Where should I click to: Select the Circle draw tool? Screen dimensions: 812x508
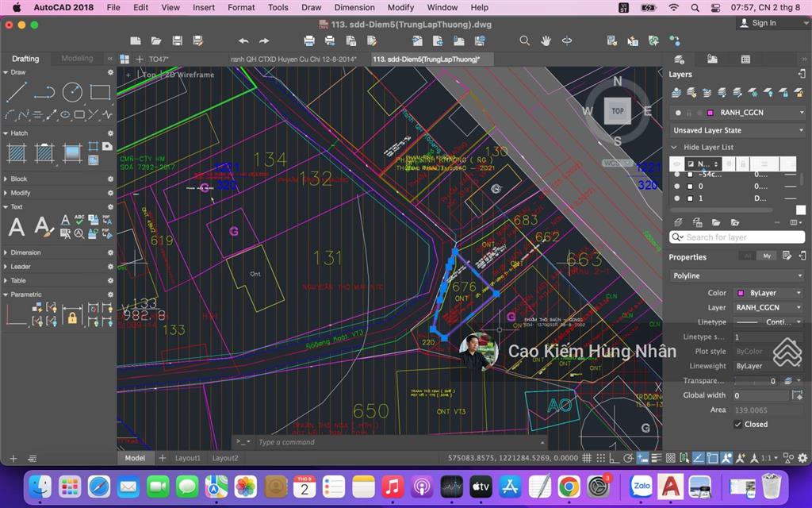[x=72, y=92]
